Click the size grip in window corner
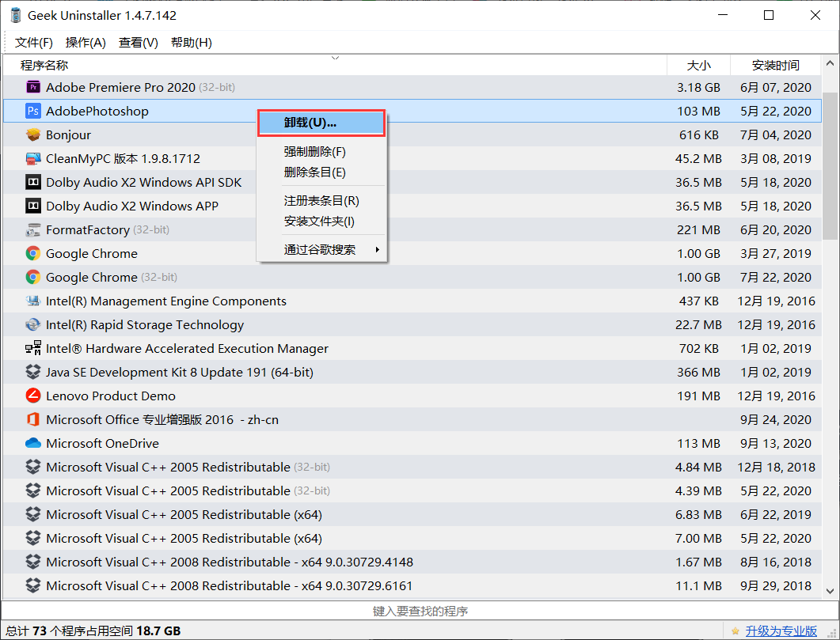The width and height of the screenshot is (840, 640). click(x=832, y=633)
